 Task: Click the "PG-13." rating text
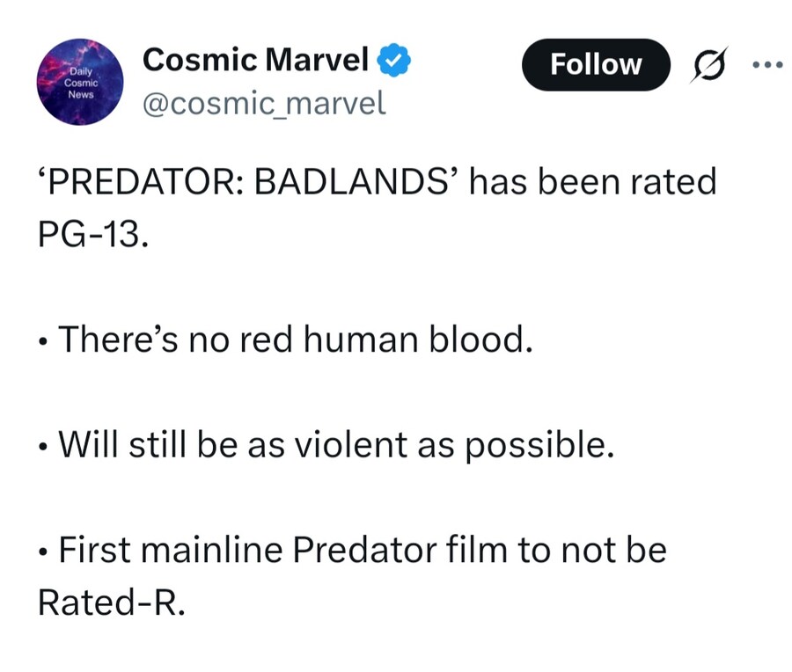[89, 237]
